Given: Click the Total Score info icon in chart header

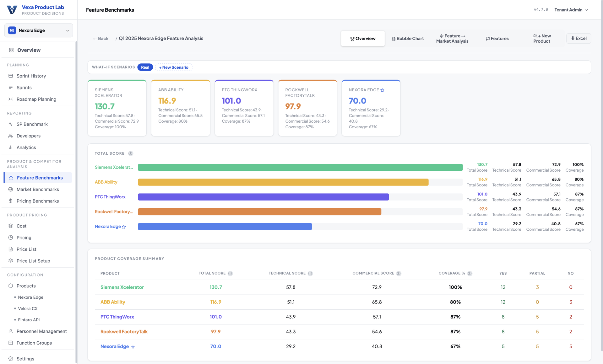Looking at the screenshot, I should click(x=131, y=153).
